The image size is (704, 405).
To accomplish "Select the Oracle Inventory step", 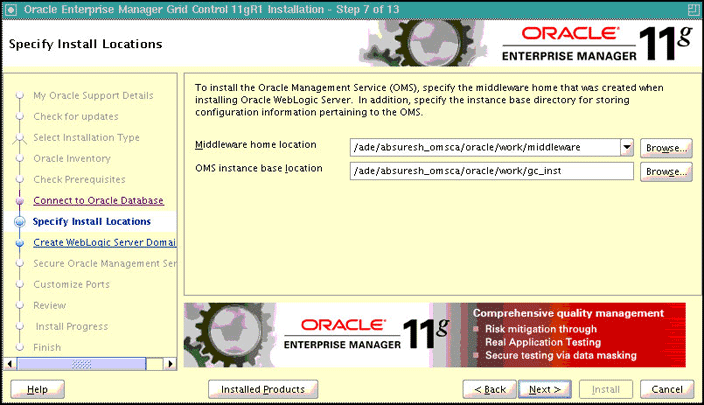I will tap(72, 158).
